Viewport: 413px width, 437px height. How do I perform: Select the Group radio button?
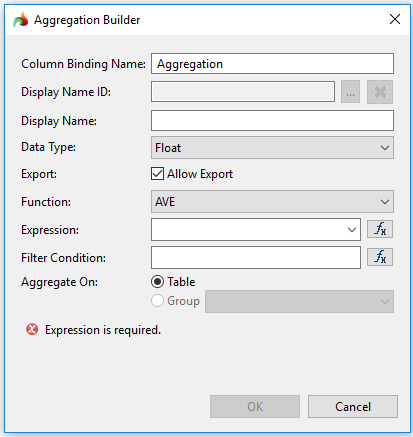pos(157,301)
